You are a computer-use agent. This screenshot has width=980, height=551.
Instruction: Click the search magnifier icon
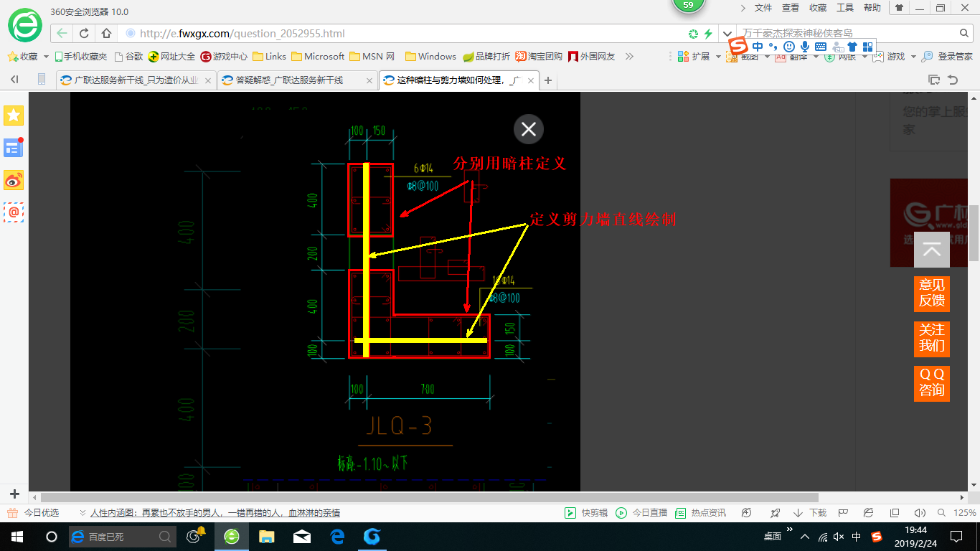[964, 33]
